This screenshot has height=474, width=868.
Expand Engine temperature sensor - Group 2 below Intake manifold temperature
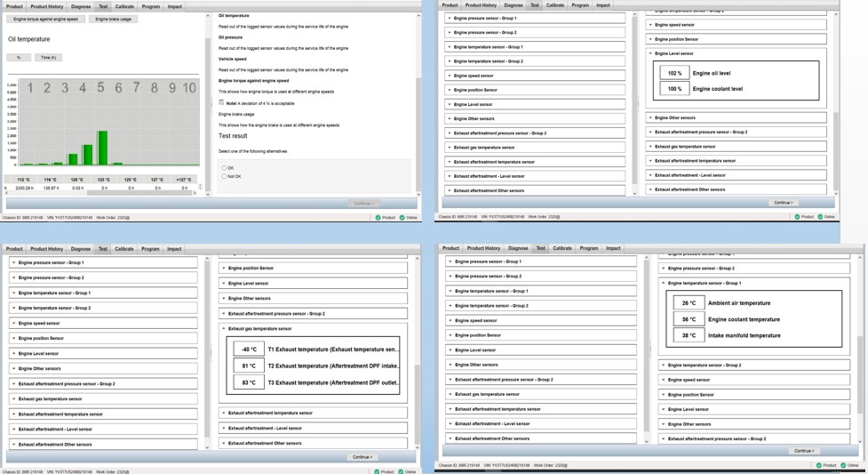pyautogui.click(x=754, y=366)
